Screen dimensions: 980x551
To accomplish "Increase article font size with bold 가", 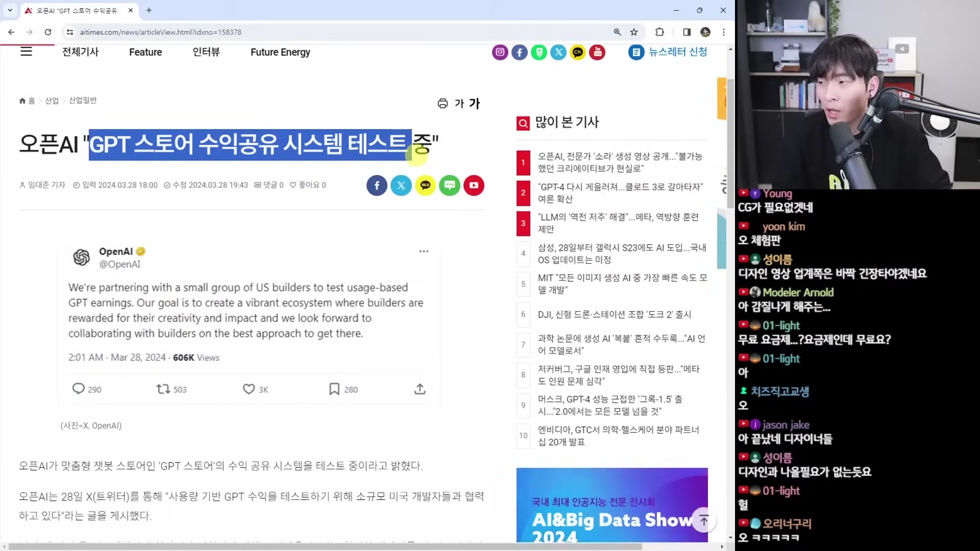I will 475,103.
